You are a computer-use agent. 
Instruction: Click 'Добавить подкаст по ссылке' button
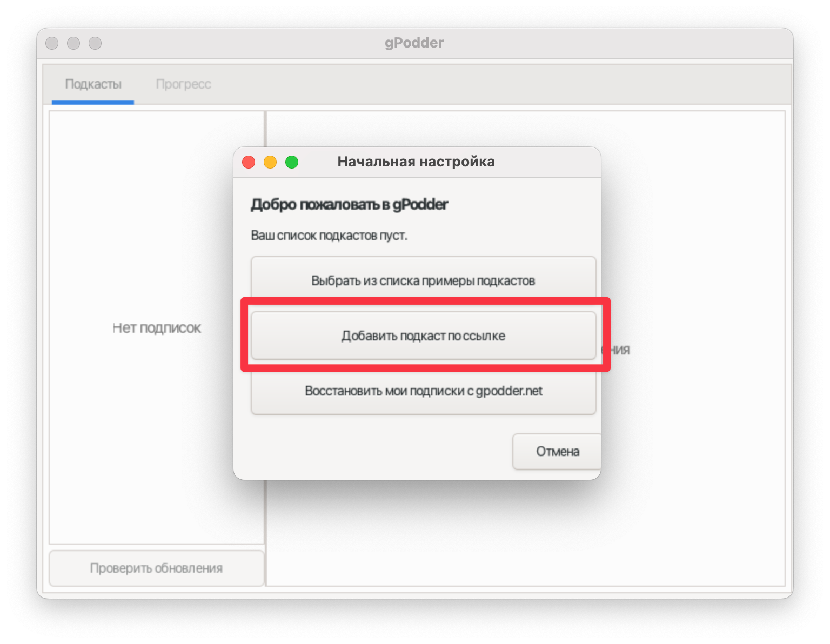pos(423,336)
